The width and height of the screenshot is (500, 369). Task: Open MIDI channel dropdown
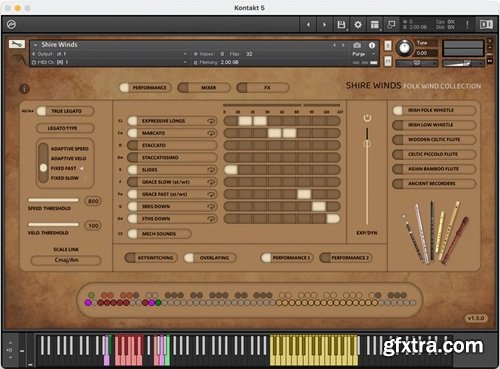[x=110, y=62]
